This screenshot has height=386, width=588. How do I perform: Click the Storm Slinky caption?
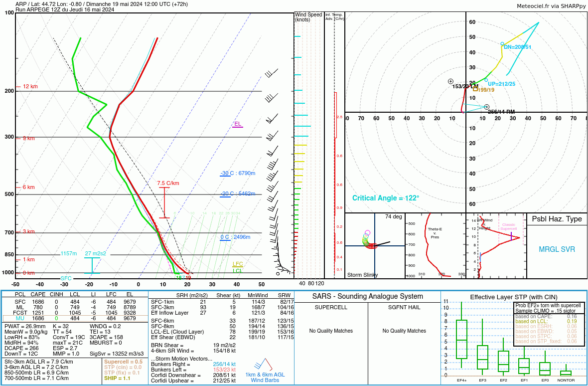click(x=363, y=275)
